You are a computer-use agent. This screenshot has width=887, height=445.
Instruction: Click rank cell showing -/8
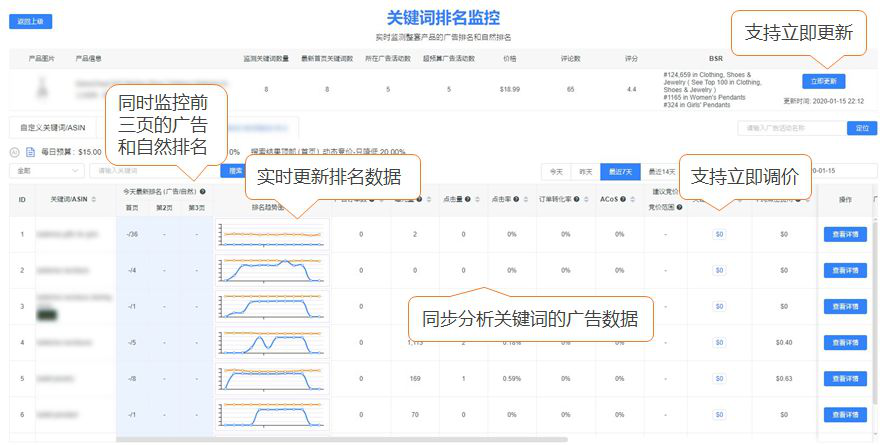[x=132, y=379]
